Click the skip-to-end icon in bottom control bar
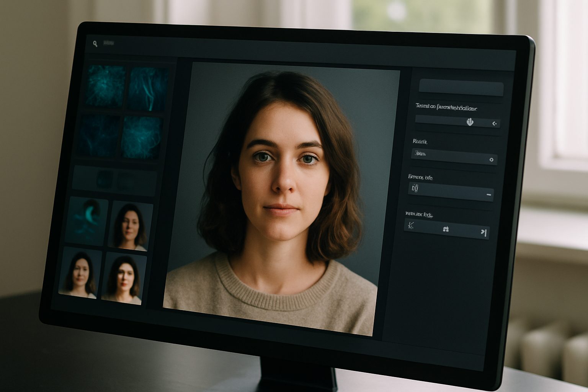Image resolution: width=588 pixels, height=392 pixels. [484, 232]
